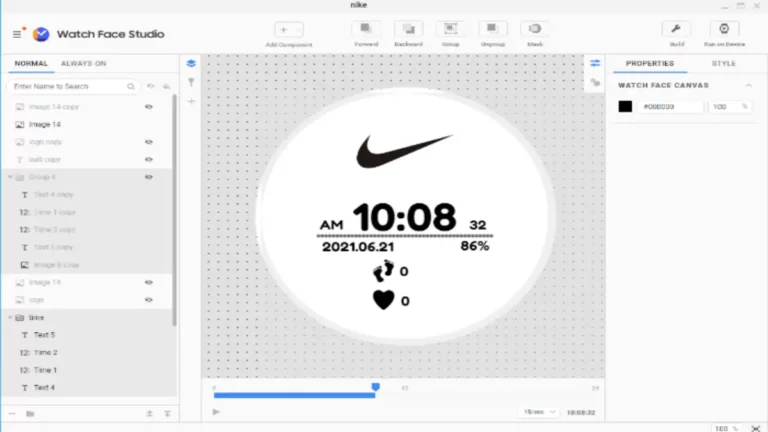The height and width of the screenshot is (432, 768).
Task: Click the Watch Face Studio logo
Action: 41,34
